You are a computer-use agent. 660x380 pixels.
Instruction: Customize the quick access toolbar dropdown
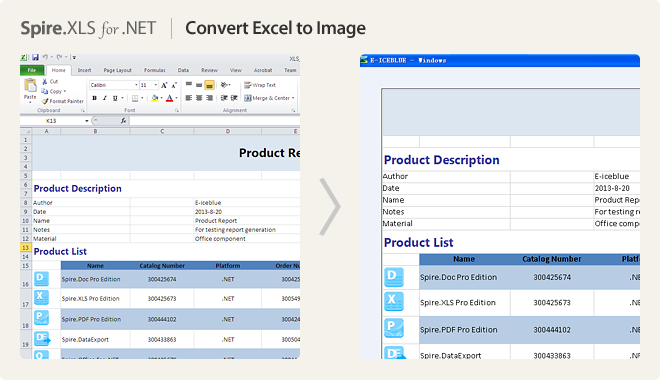74,57
